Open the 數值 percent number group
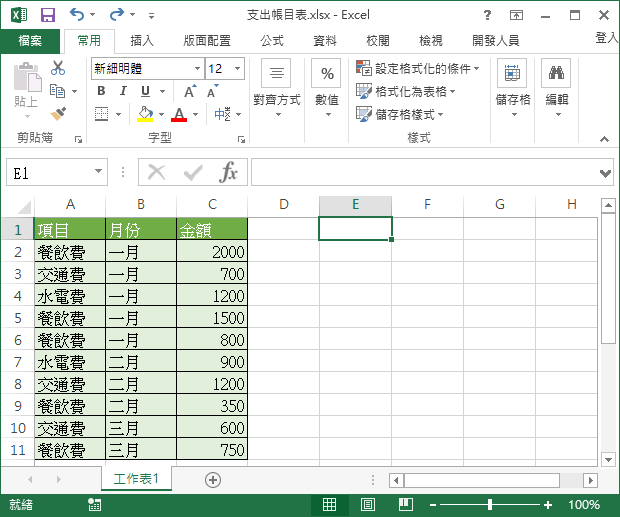The width and height of the screenshot is (620, 517). tap(327, 89)
